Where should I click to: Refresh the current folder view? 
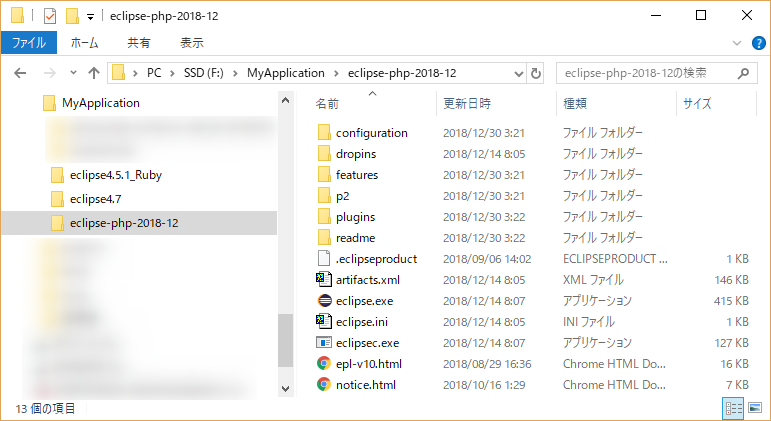(x=535, y=73)
